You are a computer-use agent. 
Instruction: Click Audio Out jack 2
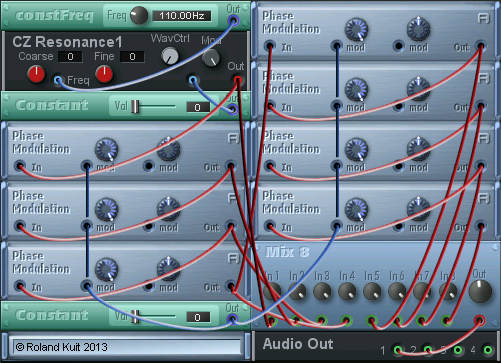(428, 350)
